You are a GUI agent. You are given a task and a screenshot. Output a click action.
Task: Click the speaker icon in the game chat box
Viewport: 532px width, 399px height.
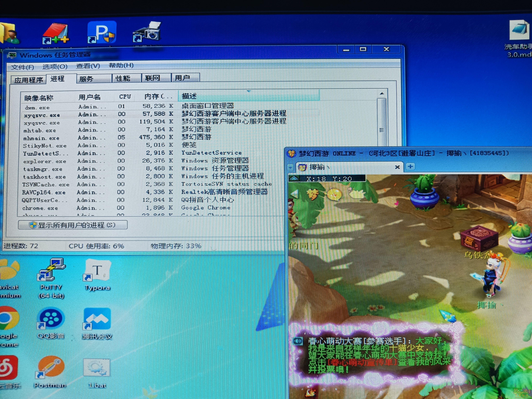tap(298, 341)
